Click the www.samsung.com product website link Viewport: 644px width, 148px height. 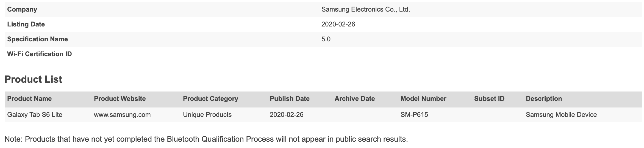click(122, 115)
